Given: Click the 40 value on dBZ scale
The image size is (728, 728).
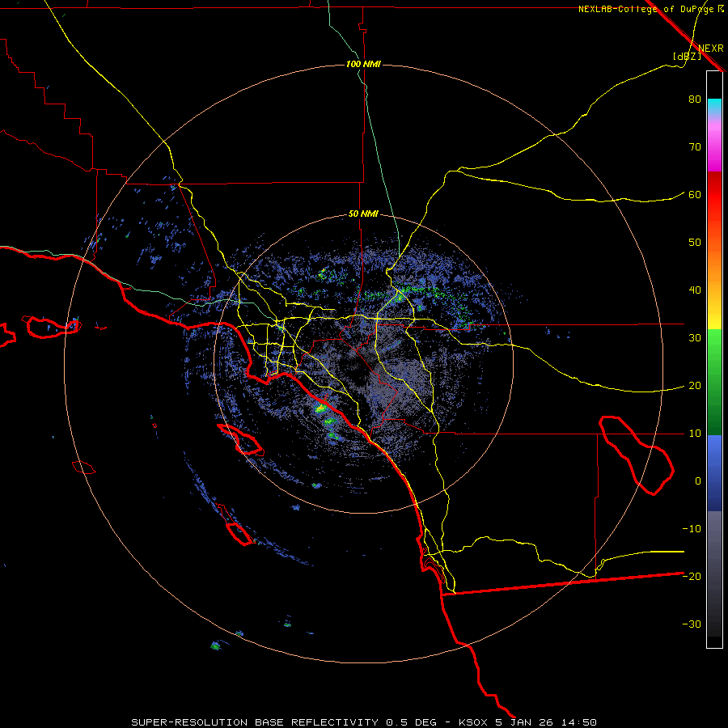Looking at the screenshot, I should tap(695, 290).
